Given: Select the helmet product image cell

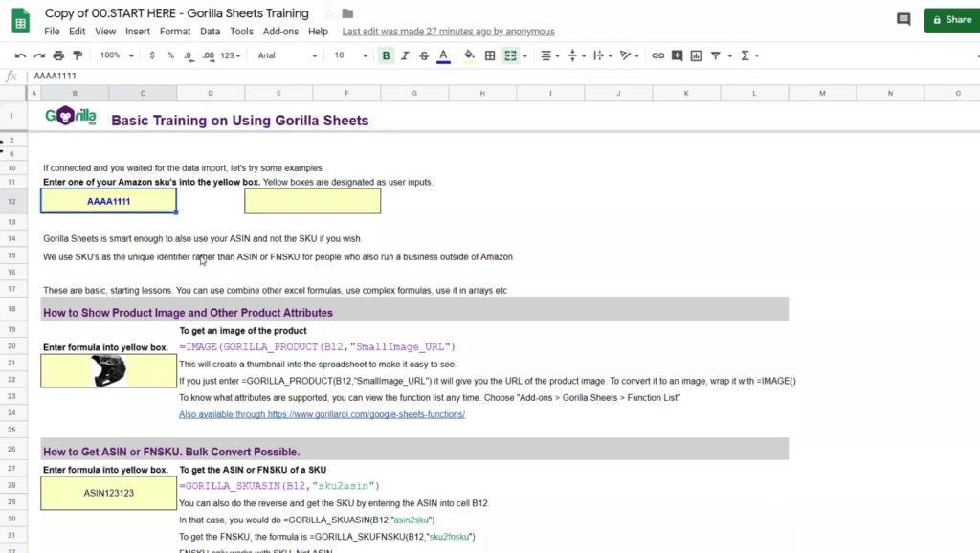Looking at the screenshot, I should [x=109, y=370].
